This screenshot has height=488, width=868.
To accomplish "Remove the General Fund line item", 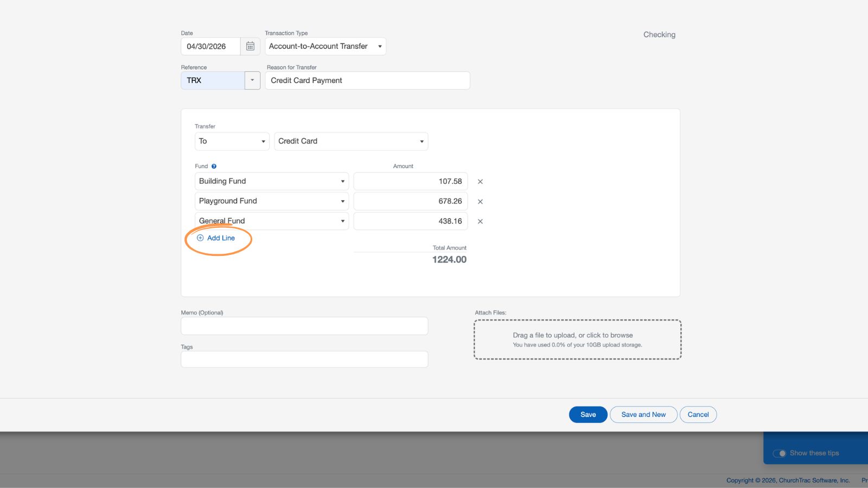I will pyautogui.click(x=480, y=221).
